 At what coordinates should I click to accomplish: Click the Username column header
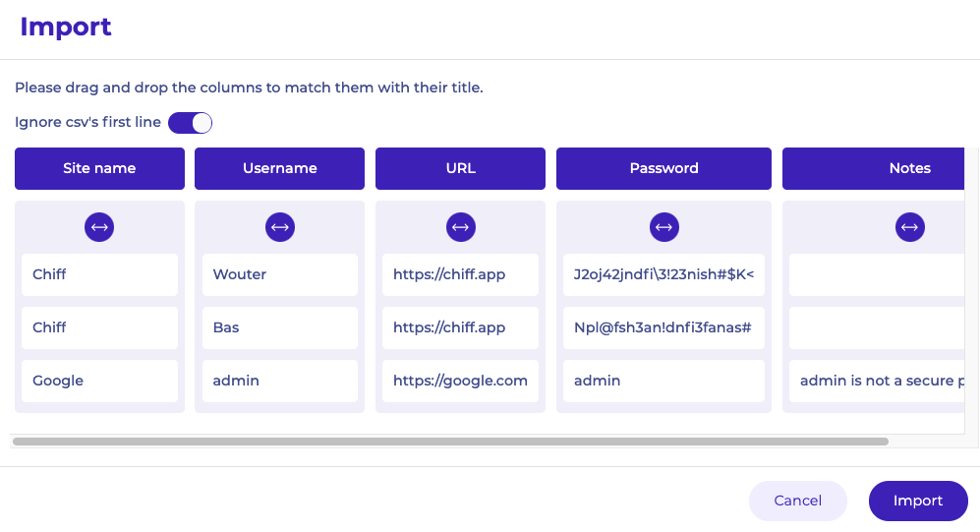[x=280, y=168]
